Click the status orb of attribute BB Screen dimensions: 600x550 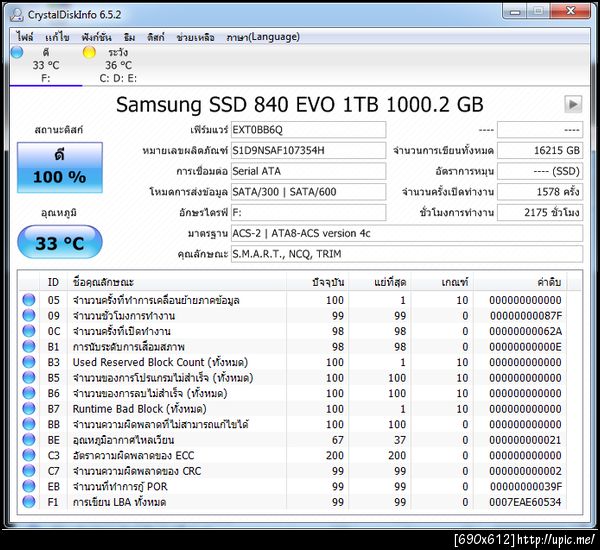[29, 424]
